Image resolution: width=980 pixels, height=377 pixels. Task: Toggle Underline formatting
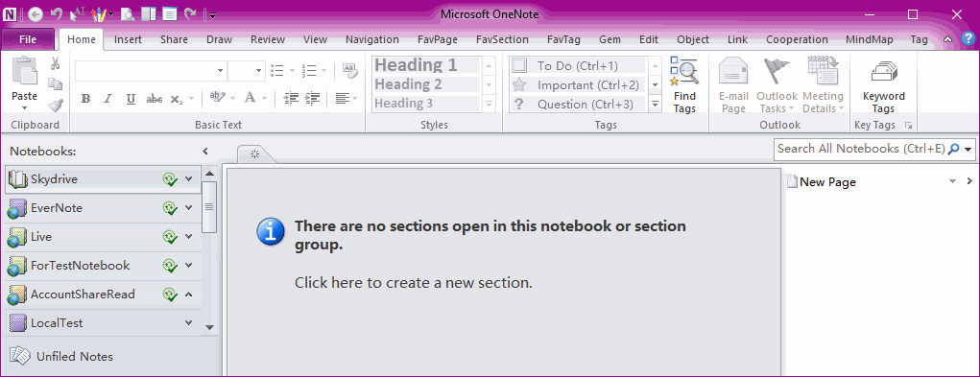130,99
